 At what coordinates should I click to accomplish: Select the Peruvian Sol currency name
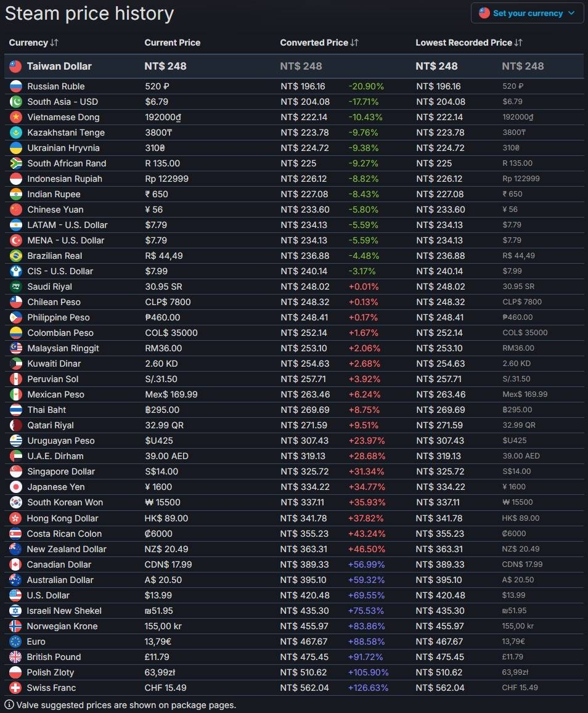(x=53, y=379)
